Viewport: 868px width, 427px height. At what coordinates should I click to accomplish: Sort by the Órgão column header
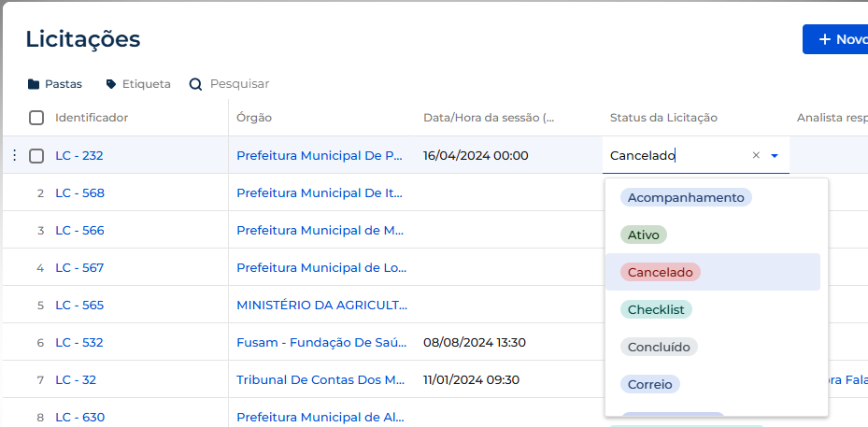click(x=254, y=118)
